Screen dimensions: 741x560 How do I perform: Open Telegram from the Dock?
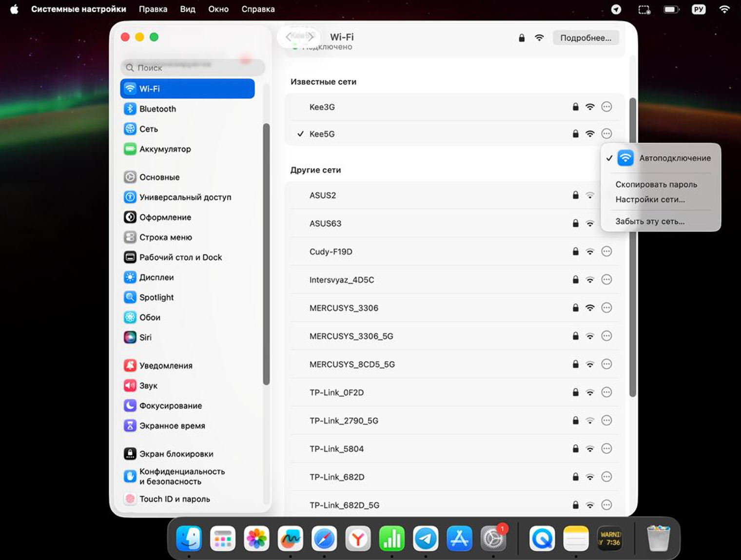tap(426, 539)
